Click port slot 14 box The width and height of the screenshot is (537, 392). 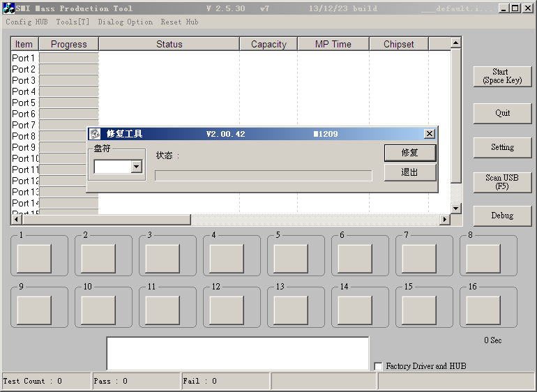(x=355, y=310)
